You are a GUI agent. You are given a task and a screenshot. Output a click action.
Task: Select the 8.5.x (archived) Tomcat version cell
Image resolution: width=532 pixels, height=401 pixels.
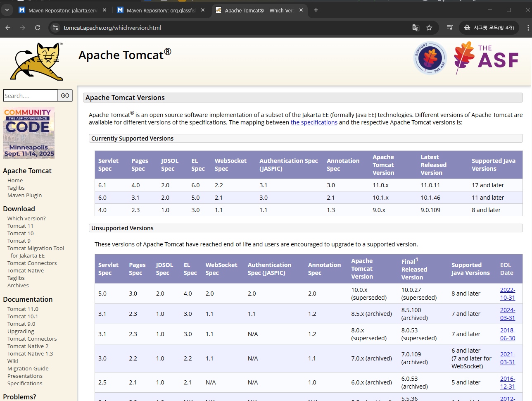tap(372, 314)
